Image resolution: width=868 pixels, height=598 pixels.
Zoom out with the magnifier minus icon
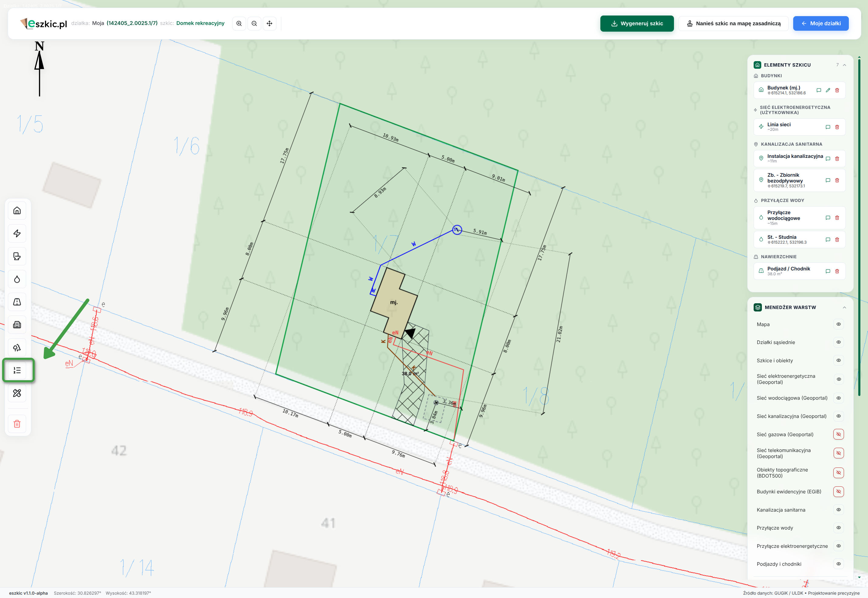(254, 23)
